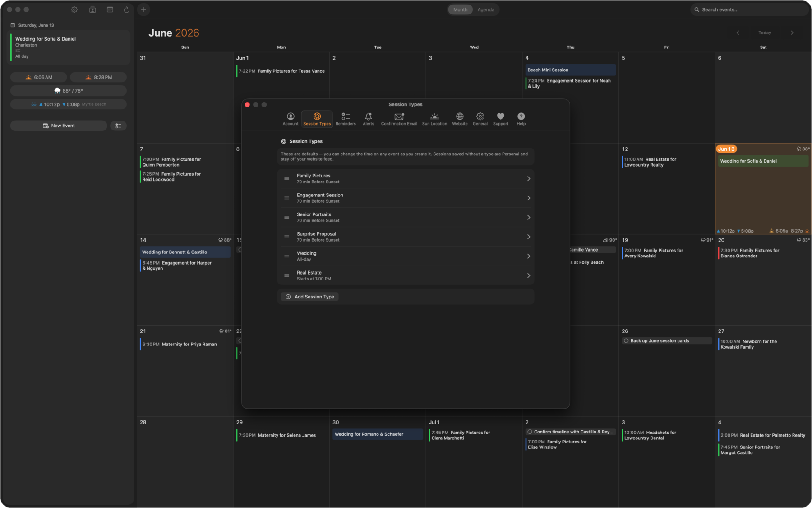Switch to the Reminders tab
The width and height of the screenshot is (812, 508).
[346, 119]
